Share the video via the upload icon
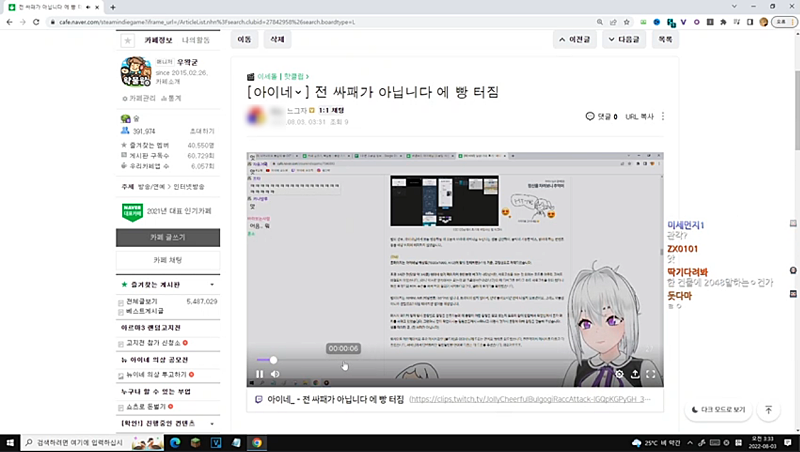800x452 pixels. point(635,374)
